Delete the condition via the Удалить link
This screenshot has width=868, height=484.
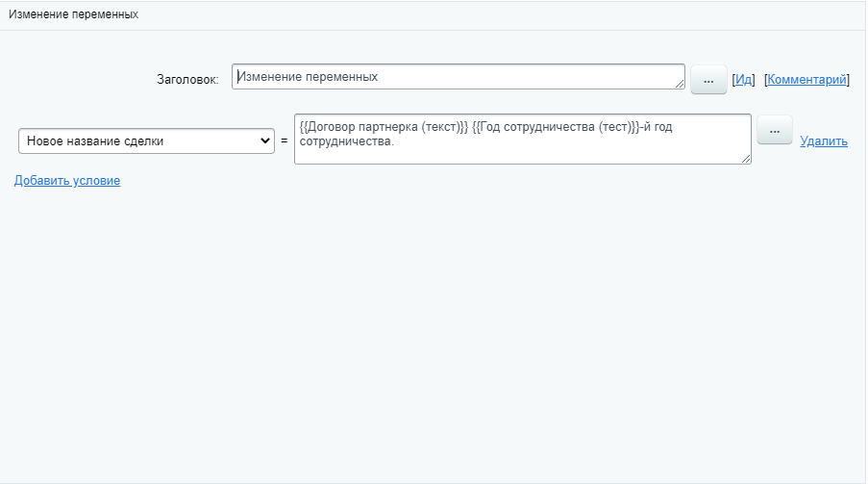coord(823,140)
